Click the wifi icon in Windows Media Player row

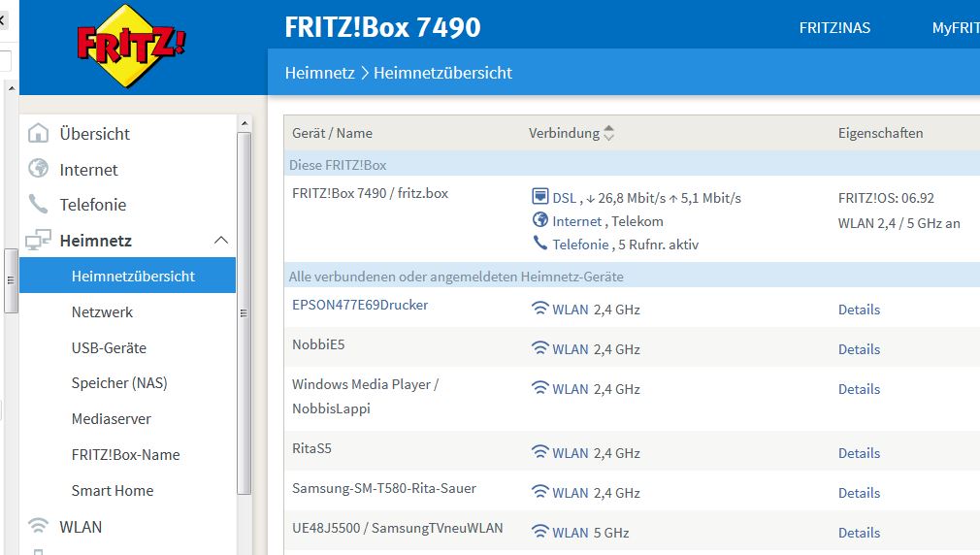[x=540, y=387]
